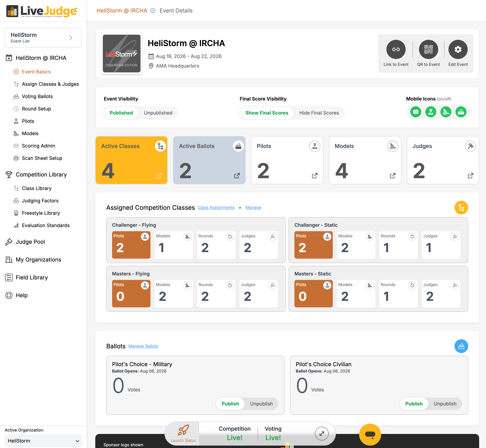Publish the Pilot's Choice Civilian ballot
Viewport: 486px width, 448px height.
(414, 404)
